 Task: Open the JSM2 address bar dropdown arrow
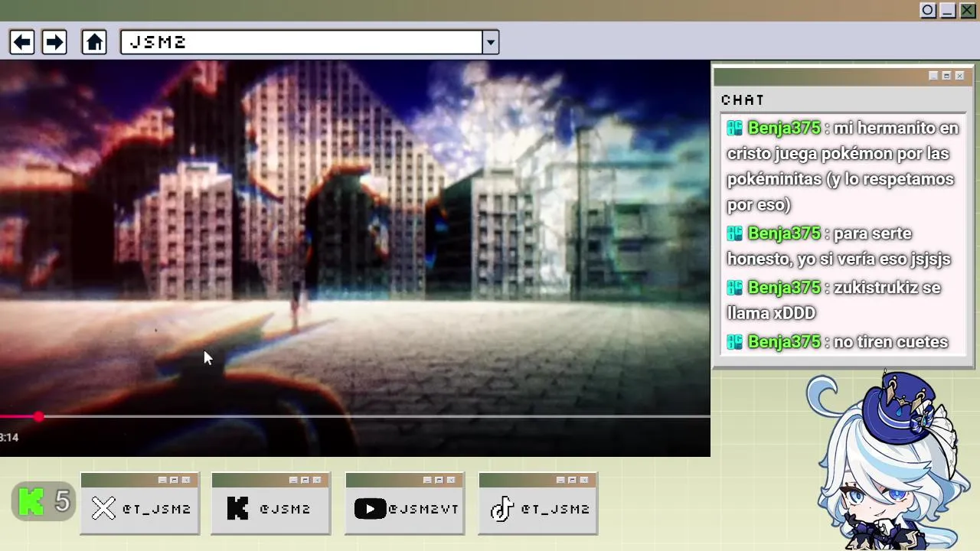(491, 42)
